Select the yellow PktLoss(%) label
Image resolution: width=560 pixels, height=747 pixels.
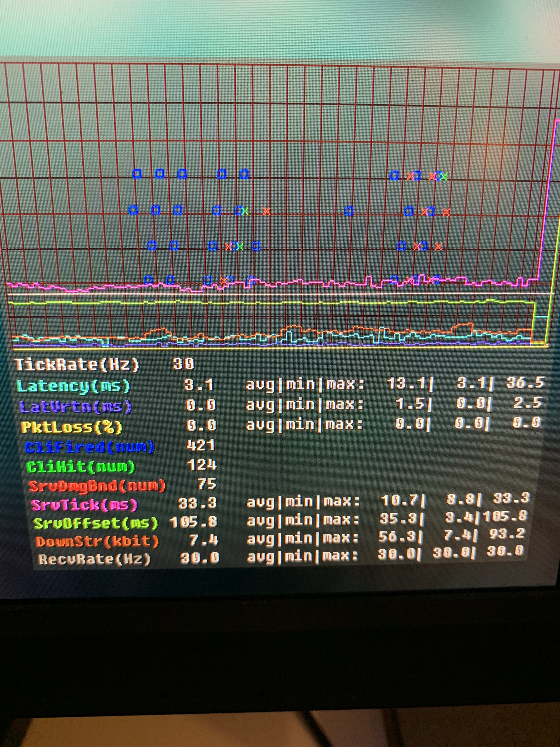tap(71, 427)
